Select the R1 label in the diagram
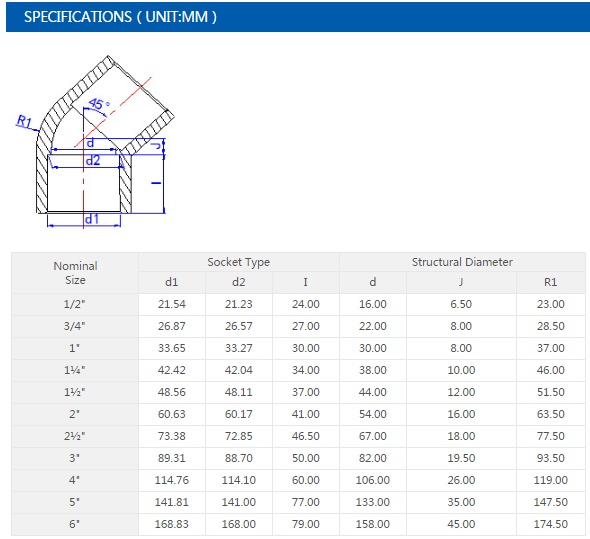Image resolution: width=590 pixels, height=539 pixels. click(24, 121)
